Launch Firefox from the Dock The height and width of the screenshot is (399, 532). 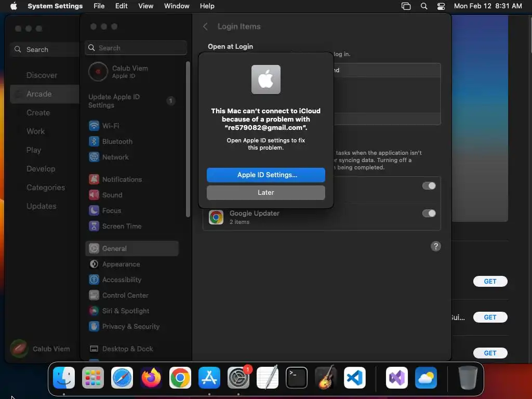click(x=151, y=378)
